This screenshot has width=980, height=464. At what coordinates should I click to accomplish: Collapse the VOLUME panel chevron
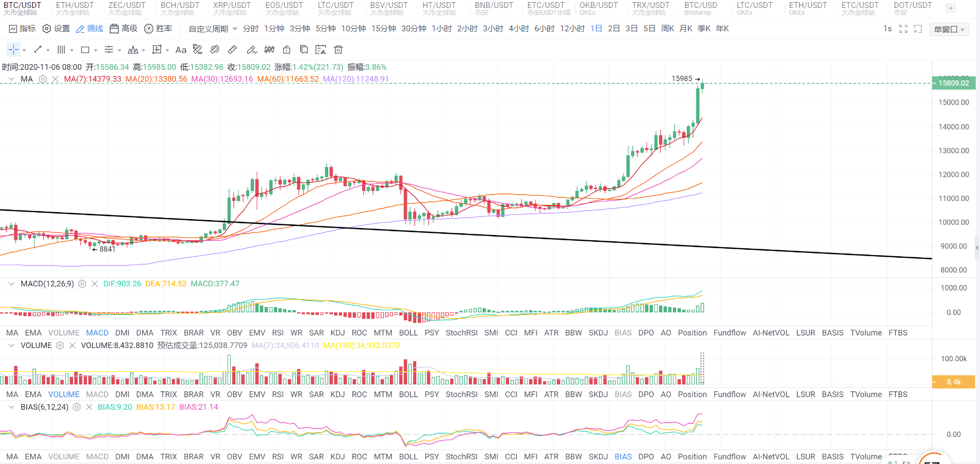(x=11, y=345)
